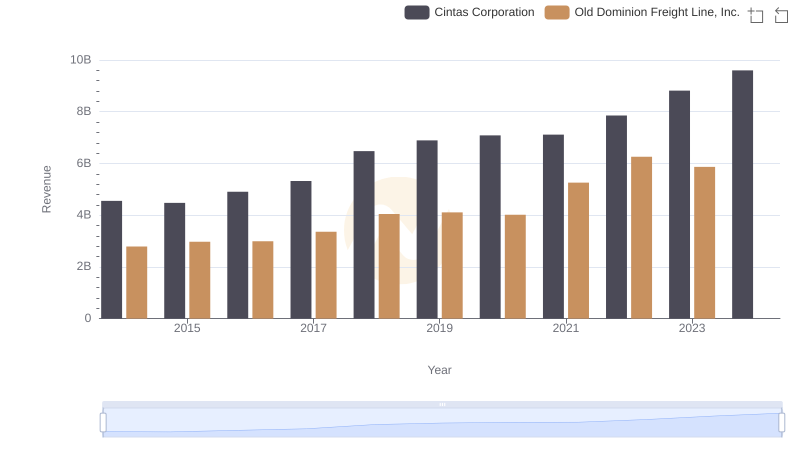Click the Old Dominion bar for 2016
The height and width of the screenshot is (461, 800).
(263, 280)
